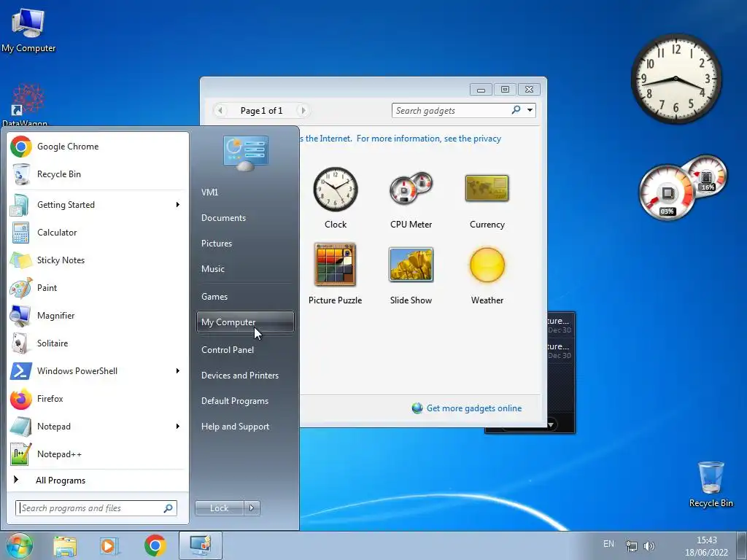
Task: Expand Notepad jump list arrow
Action: tap(178, 426)
